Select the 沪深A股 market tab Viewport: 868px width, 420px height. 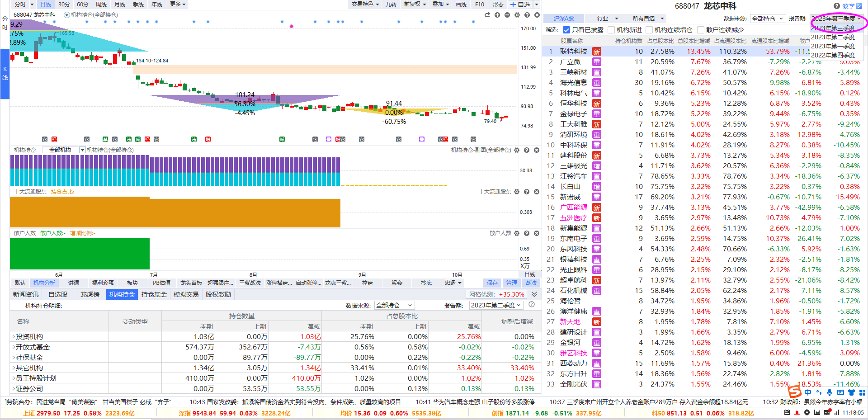(x=563, y=19)
